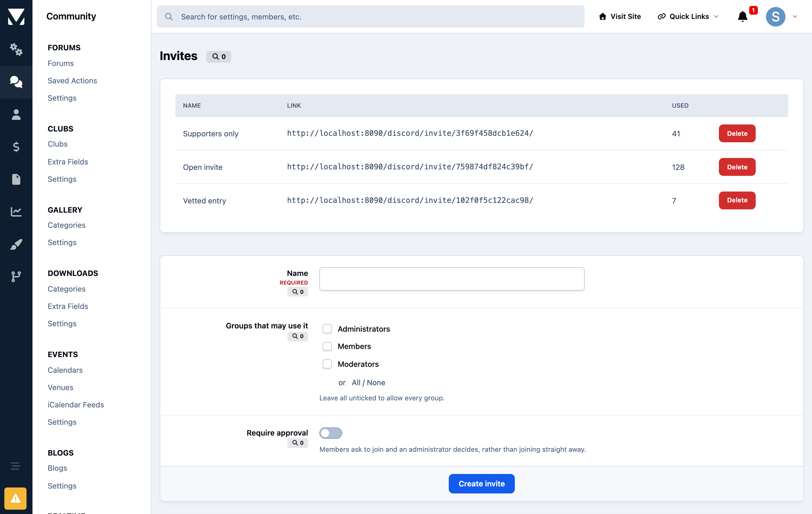This screenshot has height=514, width=812.
Task: Click the Invision Community logo icon
Action: pyautogui.click(x=16, y=17)
